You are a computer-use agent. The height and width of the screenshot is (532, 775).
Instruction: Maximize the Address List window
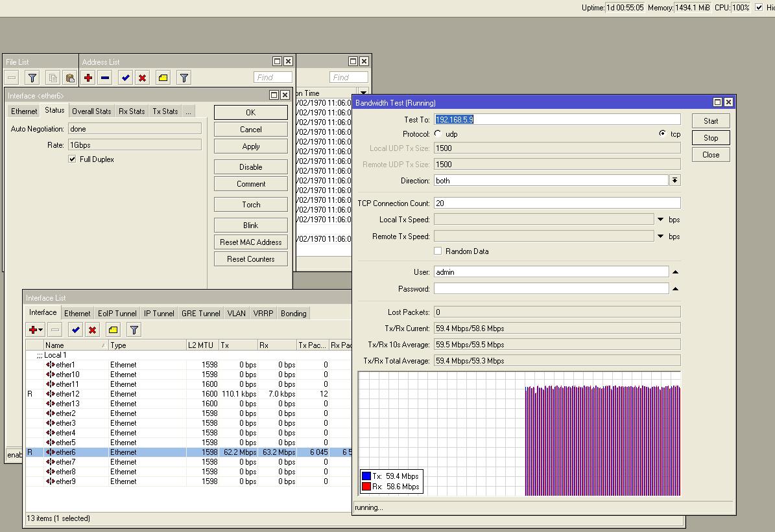coord(278,62)
